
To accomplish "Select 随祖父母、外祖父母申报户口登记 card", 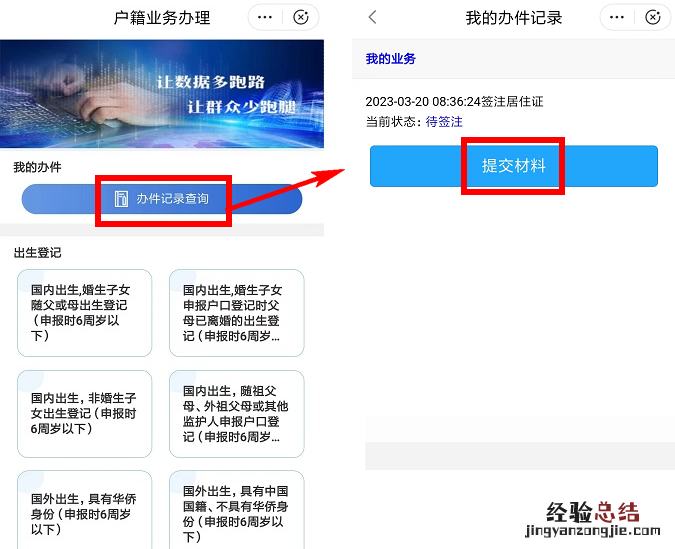I will pyautogui.click(x=236, y=414).
